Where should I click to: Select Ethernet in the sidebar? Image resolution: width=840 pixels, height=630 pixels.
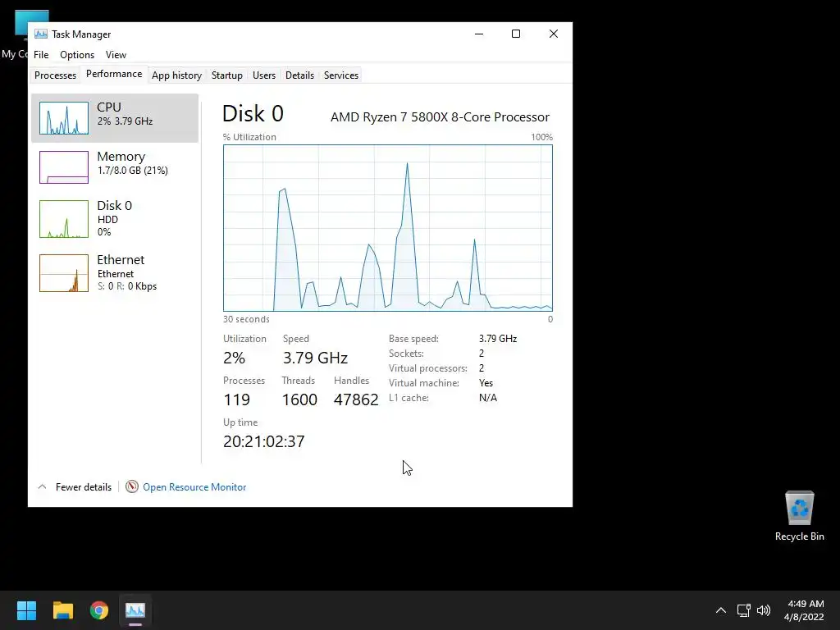click(115, 272)
